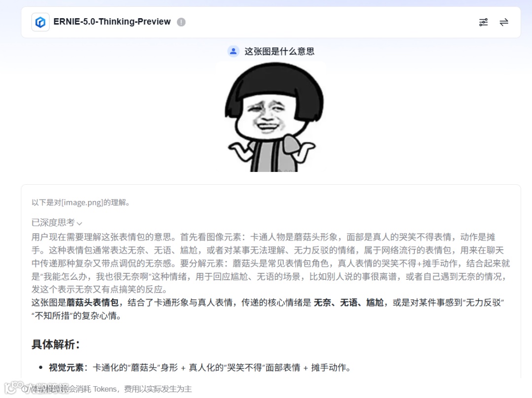Click the Tokens cost notice at bottom
532x398 pixels.
(x=107, y=389)
